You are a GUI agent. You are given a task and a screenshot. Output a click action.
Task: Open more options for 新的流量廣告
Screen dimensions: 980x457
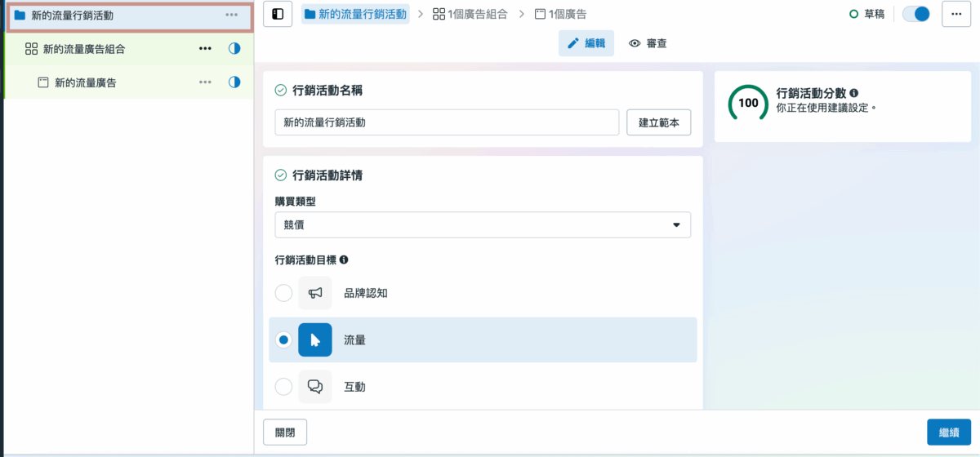click(x=205, y=82)
